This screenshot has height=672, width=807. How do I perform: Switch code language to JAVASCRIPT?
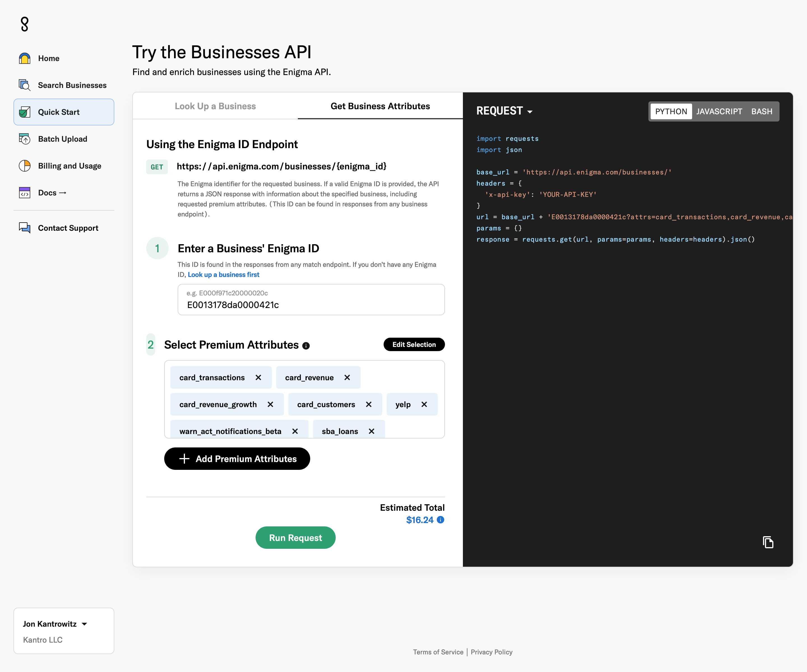pyautogui.click(x=719, y=111)
